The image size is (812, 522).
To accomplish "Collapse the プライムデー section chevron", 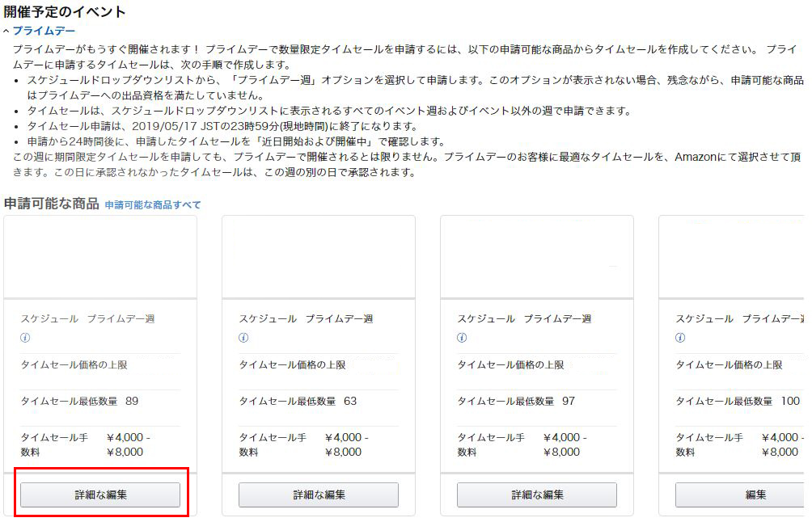I will [6, 31].
